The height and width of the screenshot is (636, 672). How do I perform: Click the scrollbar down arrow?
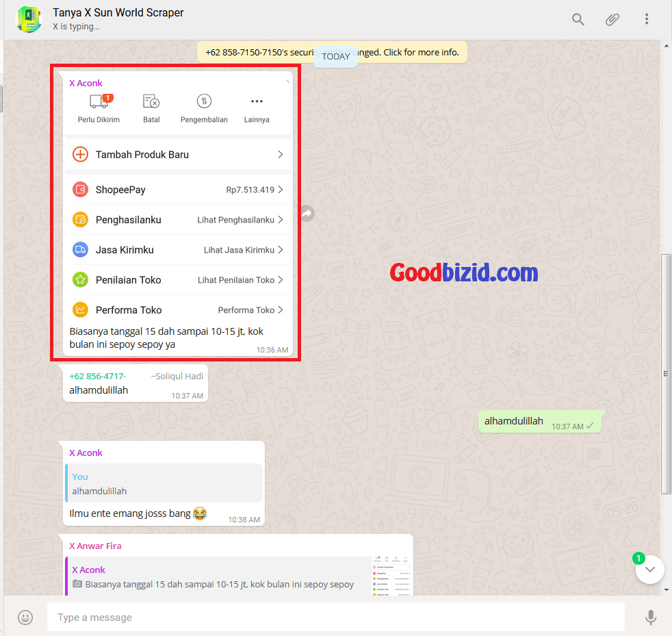coord(666,589)
